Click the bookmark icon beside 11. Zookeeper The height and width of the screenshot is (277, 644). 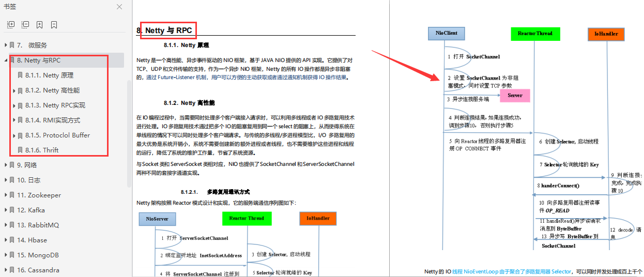[x=11, y=195]
